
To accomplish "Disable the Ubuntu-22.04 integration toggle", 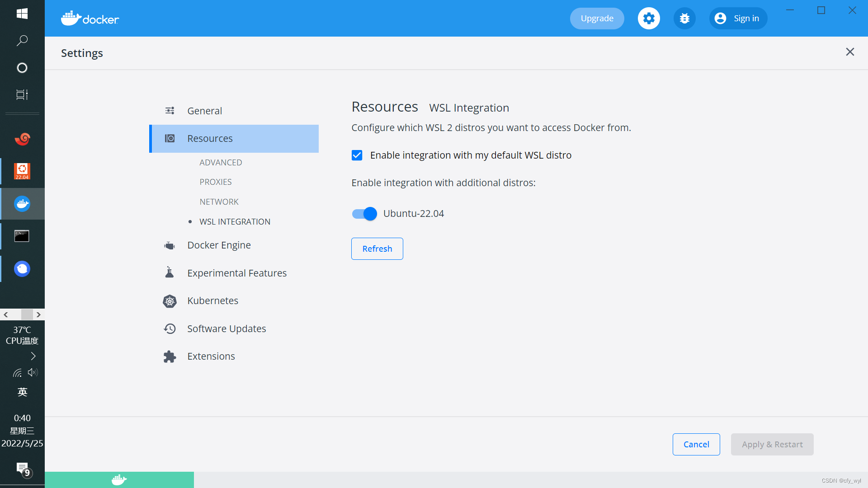I will (x=364, y=214).
